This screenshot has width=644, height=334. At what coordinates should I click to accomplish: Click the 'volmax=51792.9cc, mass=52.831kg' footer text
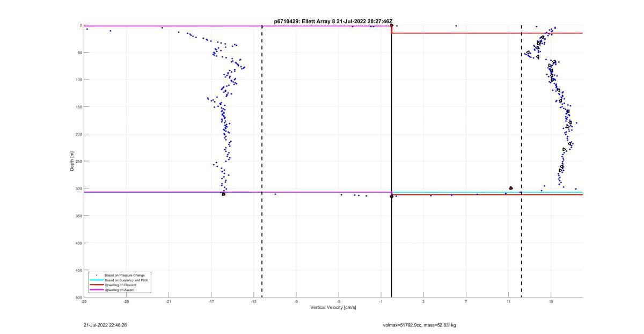coord(420,325)
